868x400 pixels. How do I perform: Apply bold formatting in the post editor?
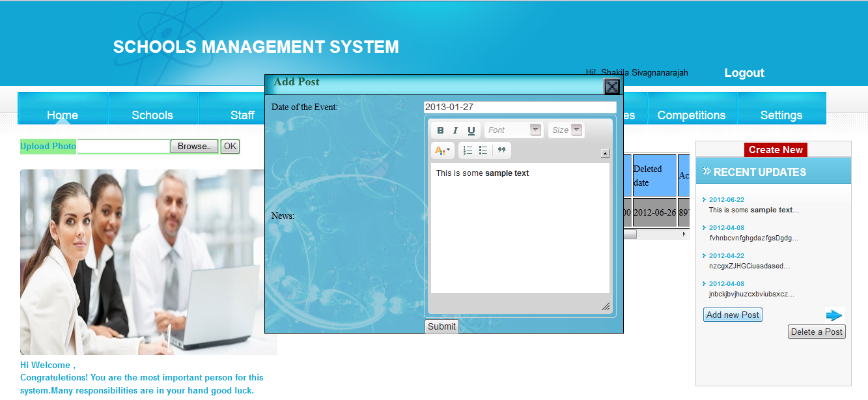[x=440, y=130]
